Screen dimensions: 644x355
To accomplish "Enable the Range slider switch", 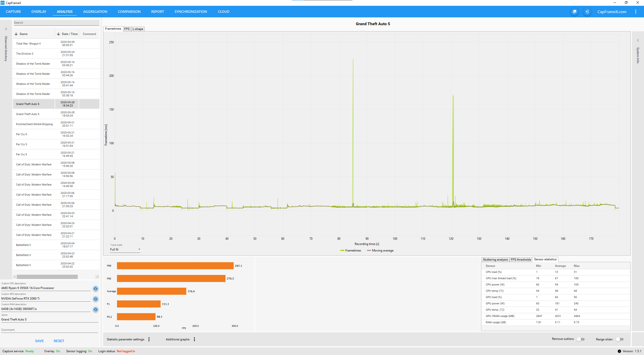I will [620, 339].
